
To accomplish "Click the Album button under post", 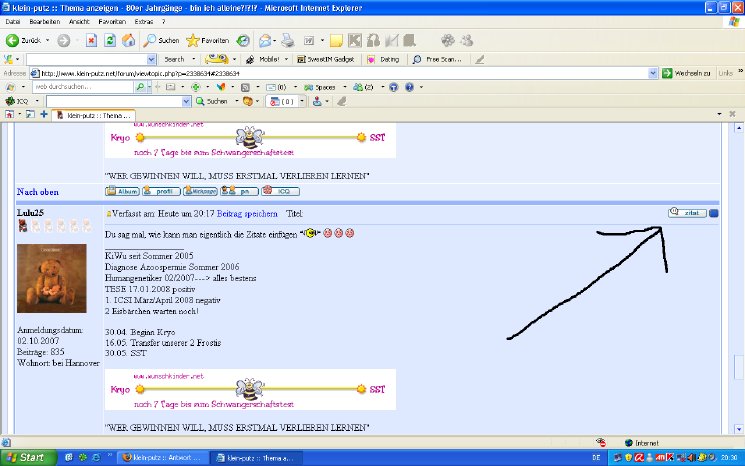I will [123, 190].
